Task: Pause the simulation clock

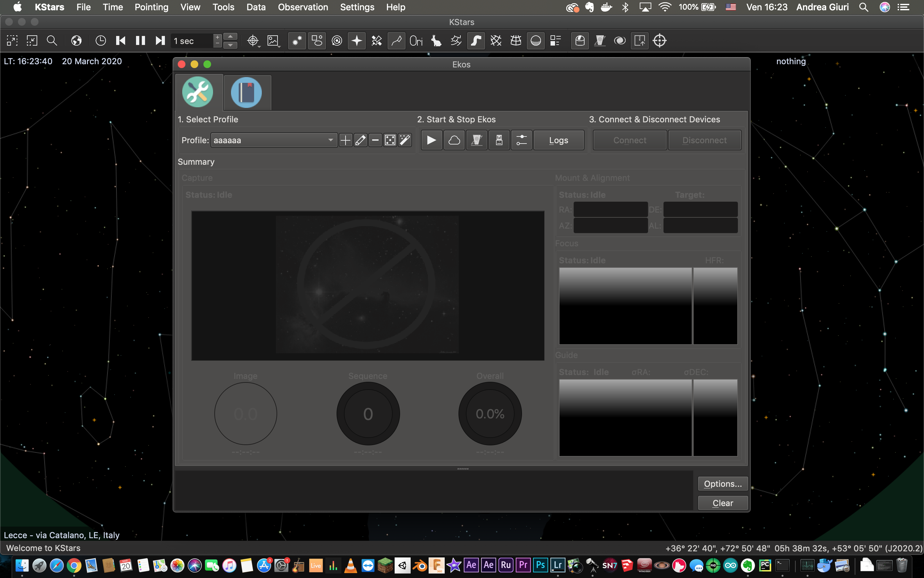Action: point(141,40)
